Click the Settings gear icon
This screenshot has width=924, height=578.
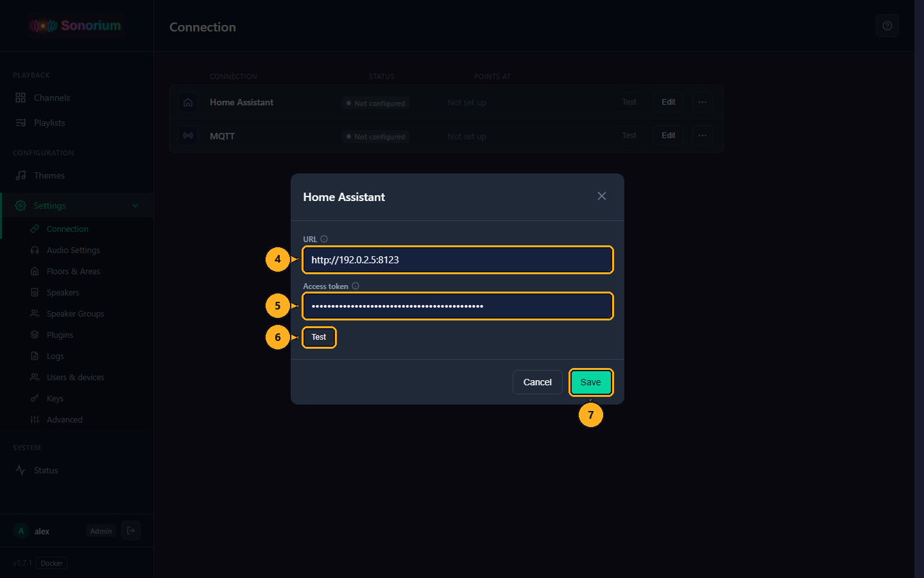click(x=21, y=206)
